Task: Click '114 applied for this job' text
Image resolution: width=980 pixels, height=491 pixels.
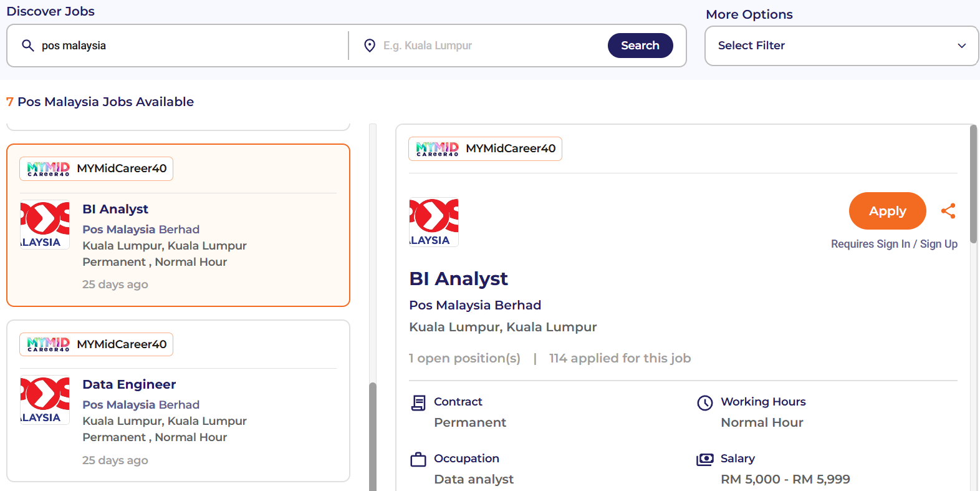Action: point(620,358)
